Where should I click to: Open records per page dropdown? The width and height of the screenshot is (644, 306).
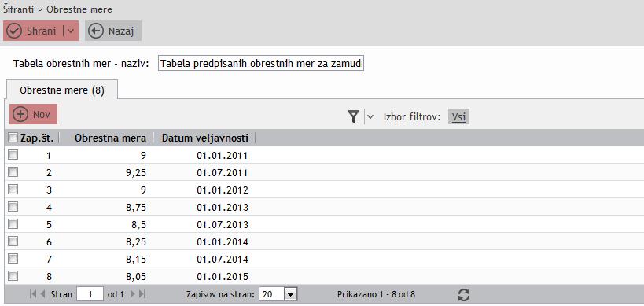pos(291,294)
